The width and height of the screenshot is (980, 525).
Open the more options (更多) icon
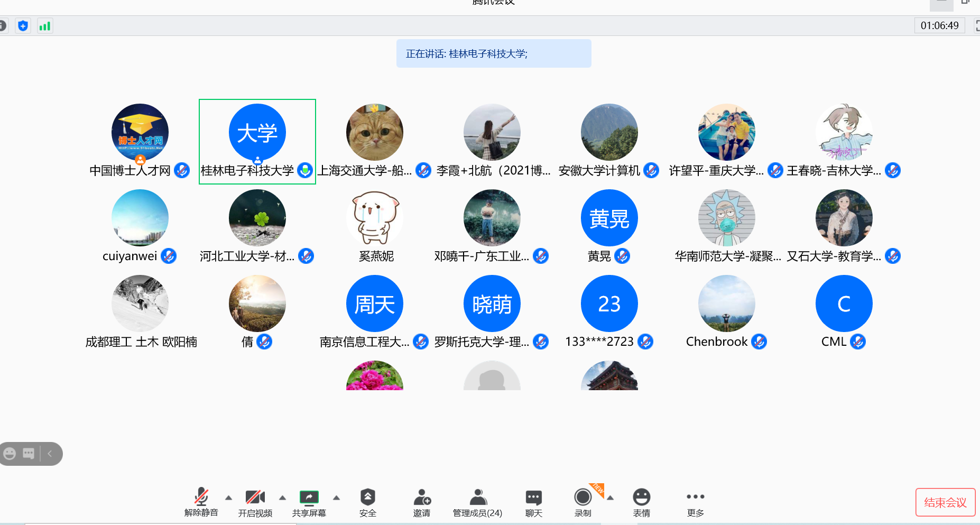coord(696,496)
